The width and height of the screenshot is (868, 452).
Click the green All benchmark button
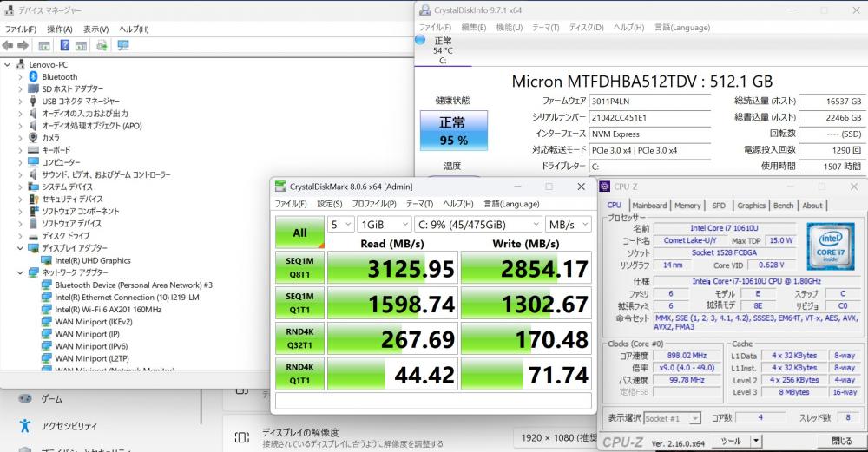click(299, 233)
